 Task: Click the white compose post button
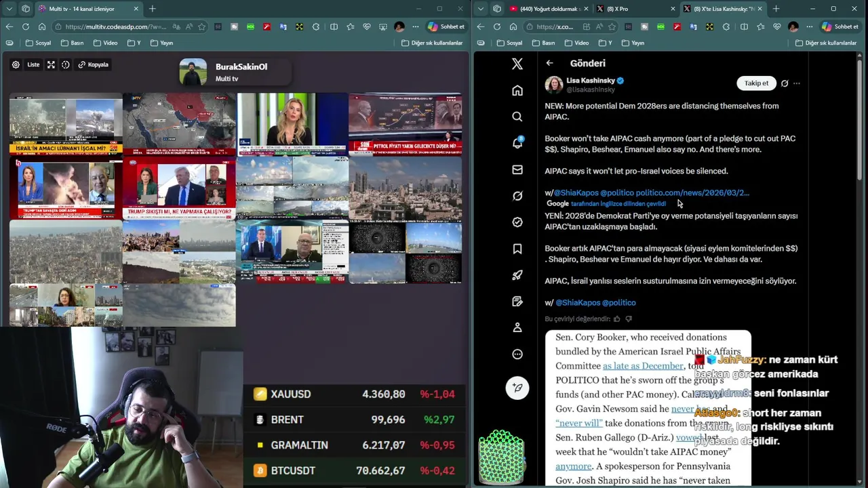click(517, 388)
